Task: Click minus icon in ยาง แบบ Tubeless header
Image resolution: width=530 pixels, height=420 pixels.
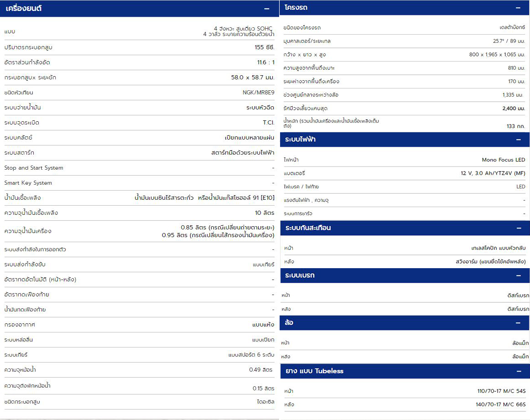Action: click(x=519, y=371)
